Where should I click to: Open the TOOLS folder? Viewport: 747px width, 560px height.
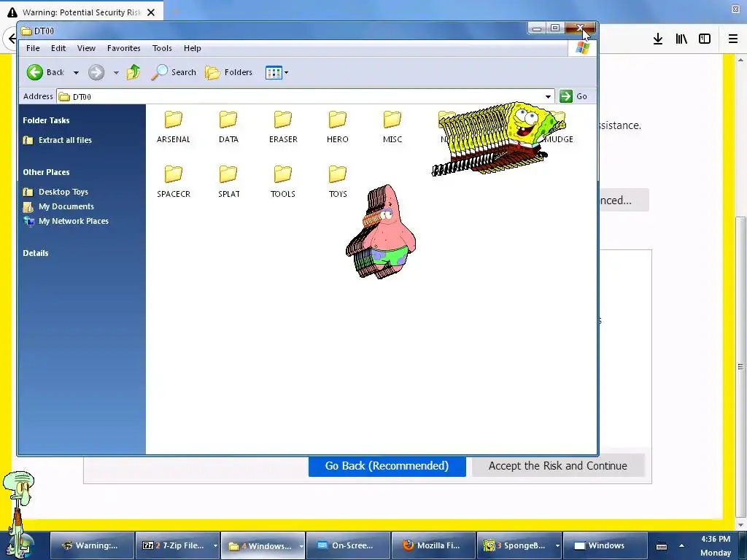[283, 182]
